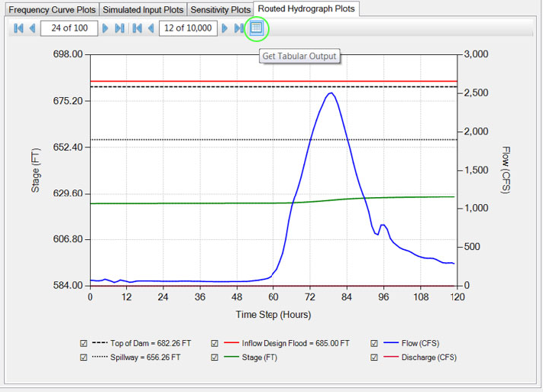Jump to first record in the 100 navigator
Screen dimensions: 543x392
18,28
